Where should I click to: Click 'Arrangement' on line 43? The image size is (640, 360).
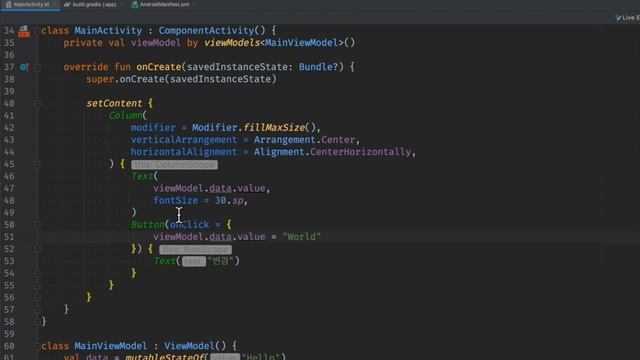tap(284, 140)
